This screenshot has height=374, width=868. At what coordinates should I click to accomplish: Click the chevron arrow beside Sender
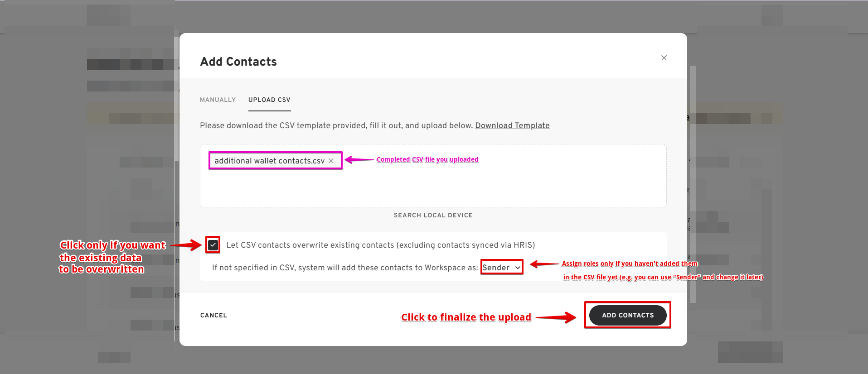pos(518,268)
